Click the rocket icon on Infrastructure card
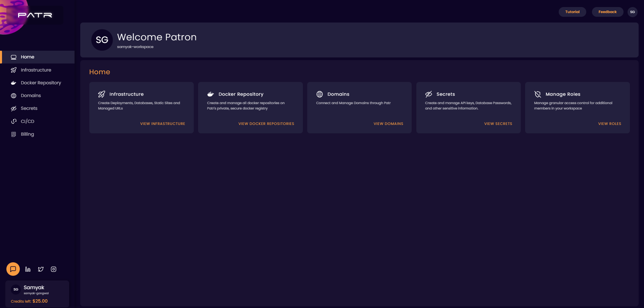The image size is (644, 308). pos(101,94)
